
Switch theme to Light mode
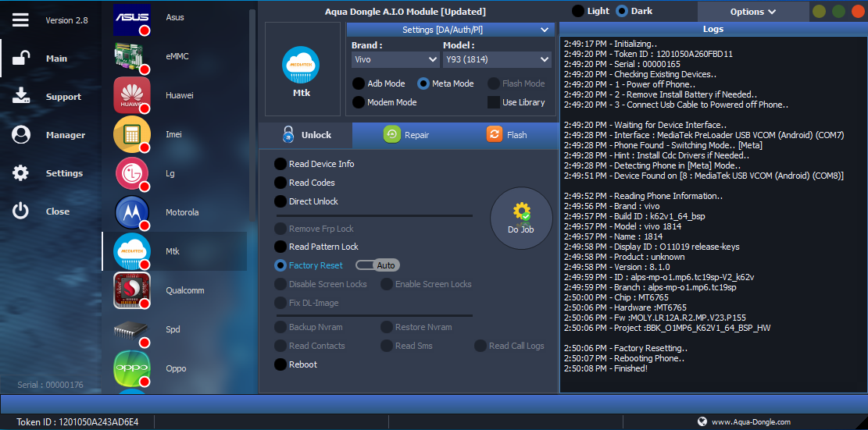[578, 11]
